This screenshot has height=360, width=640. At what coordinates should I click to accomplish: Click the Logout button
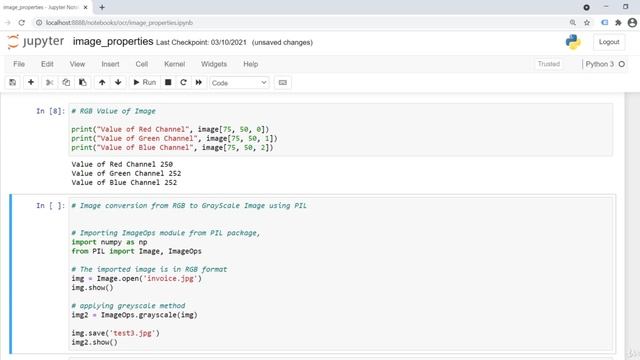609,42
